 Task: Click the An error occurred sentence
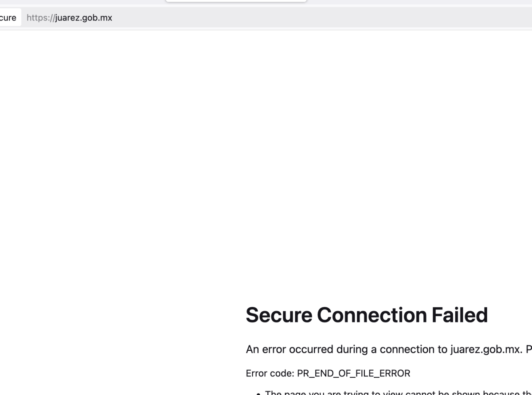pos(389,349)
